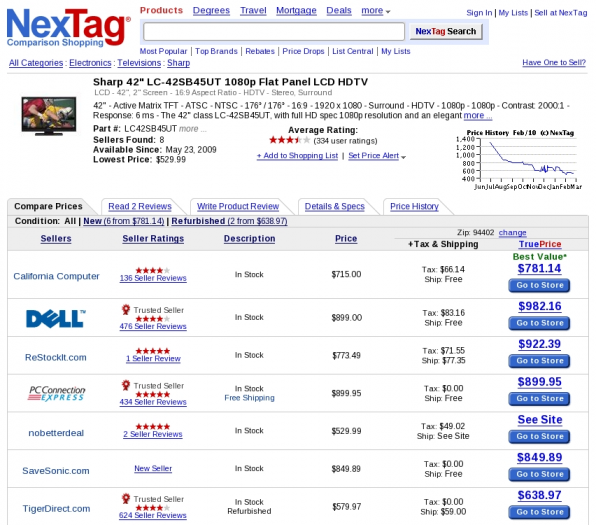596x525 pixels.
Task: Open the PC Connection Express logo
Action: click(57, 393)
